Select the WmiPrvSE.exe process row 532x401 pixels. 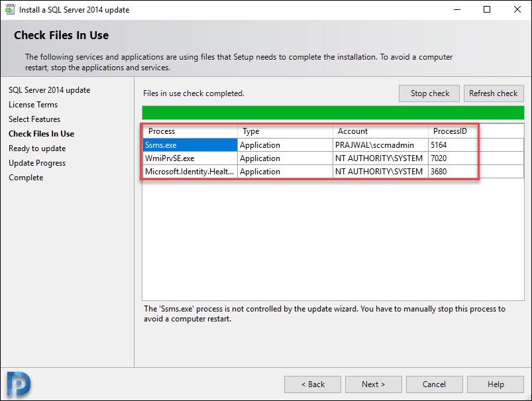click(x=333, y=158)
